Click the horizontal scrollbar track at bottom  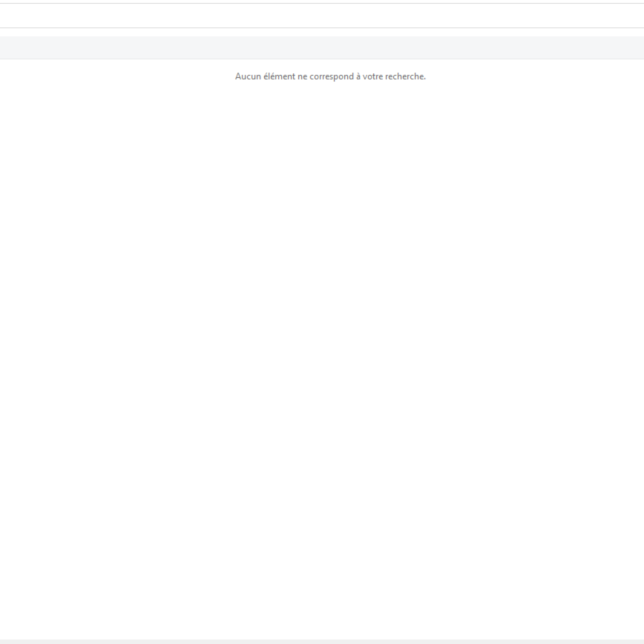click(x=322, y=641)
